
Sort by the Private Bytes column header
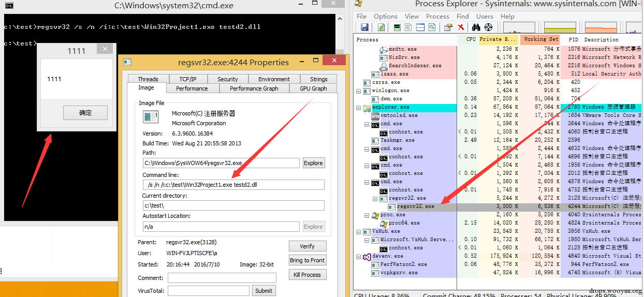click(x=499, y=39)
